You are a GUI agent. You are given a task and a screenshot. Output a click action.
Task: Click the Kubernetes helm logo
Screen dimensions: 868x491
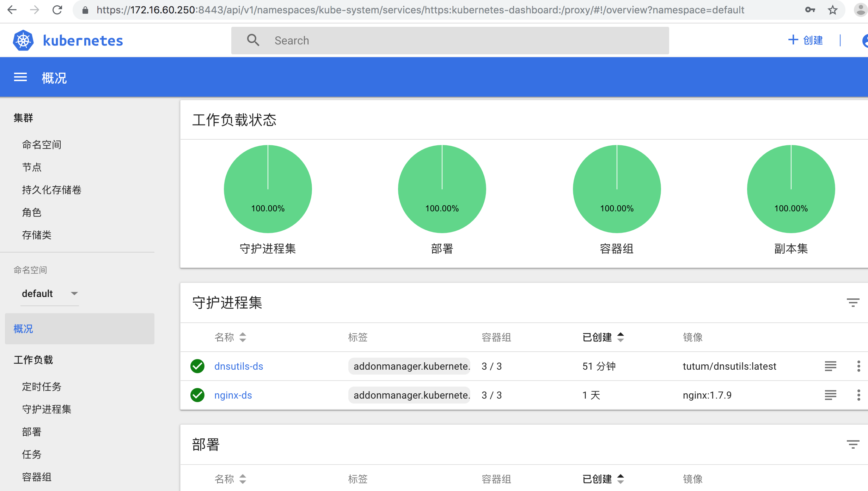coord(23,40)
